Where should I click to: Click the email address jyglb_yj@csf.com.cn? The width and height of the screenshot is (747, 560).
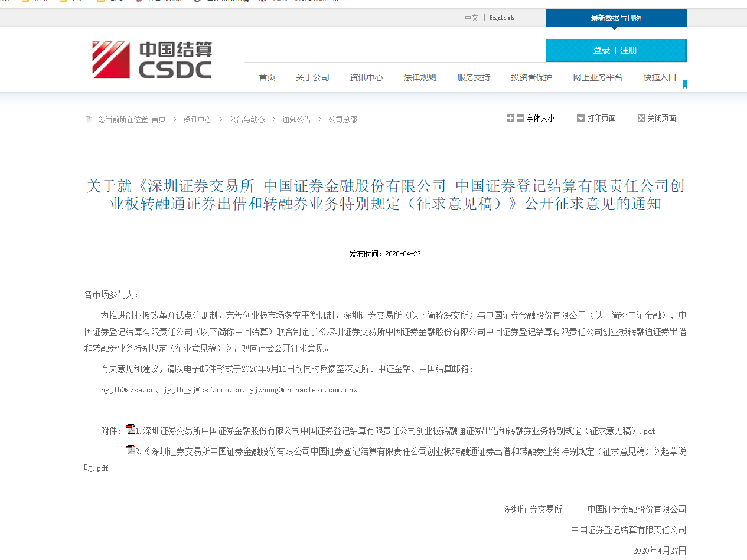[204, 389]
